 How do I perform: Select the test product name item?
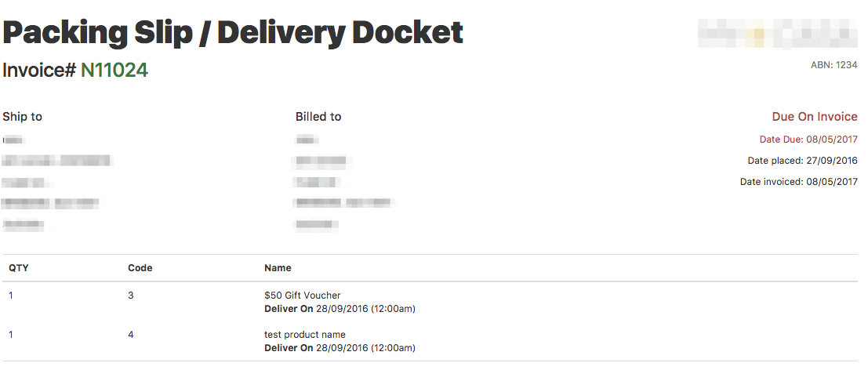click(305, 335)
